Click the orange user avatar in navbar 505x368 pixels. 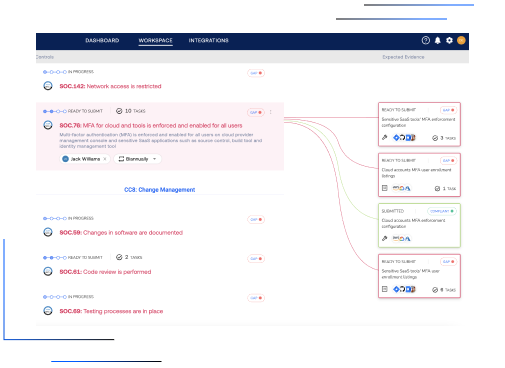pyautogui.click(x=461, y=40)
